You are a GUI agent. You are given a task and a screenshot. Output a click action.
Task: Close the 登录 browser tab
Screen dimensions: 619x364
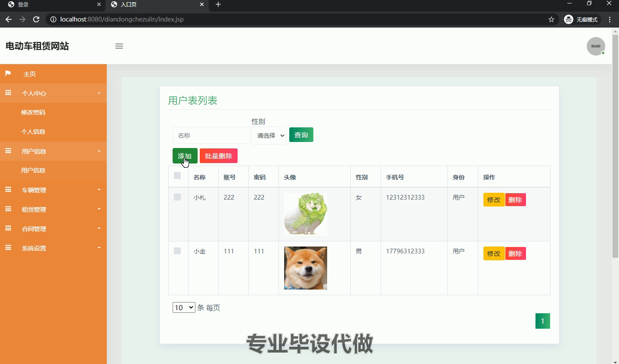click(99, 4)
